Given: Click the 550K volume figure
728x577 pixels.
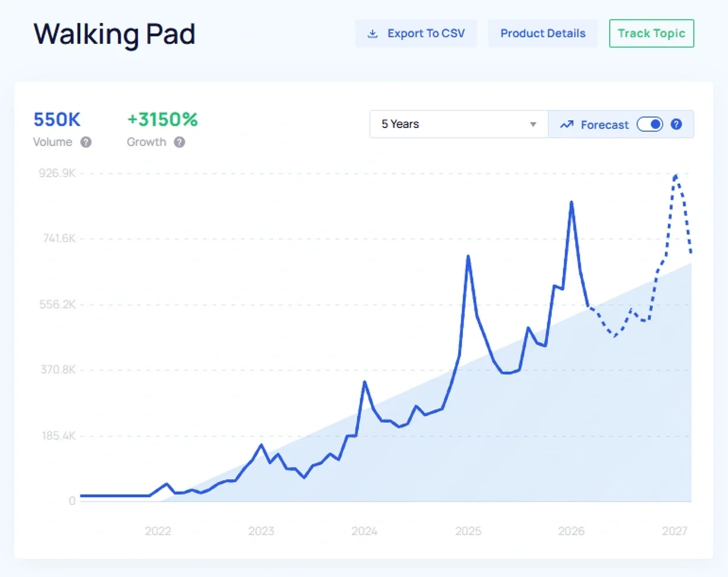Looking at the screenshot, I should click(57, 120).
